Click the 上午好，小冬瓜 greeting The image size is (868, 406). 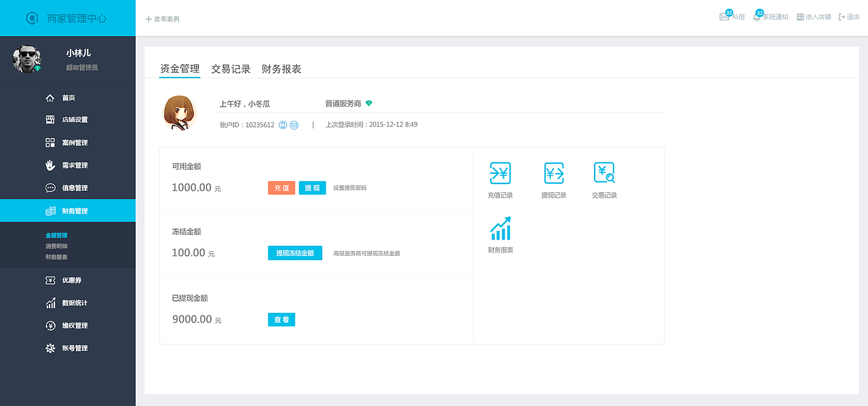point(245,104)
